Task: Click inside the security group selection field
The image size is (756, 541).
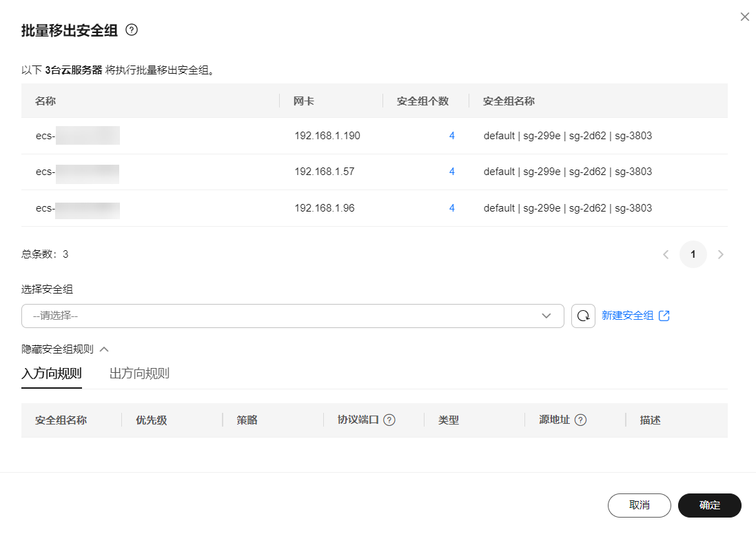Action: coord(289,315)
